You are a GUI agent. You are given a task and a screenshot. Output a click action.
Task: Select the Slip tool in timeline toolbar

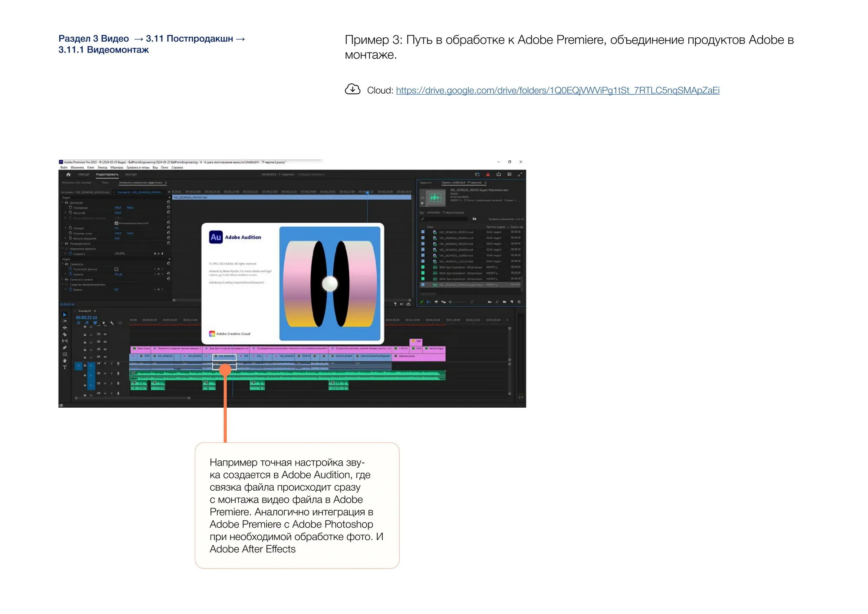tap(65, 341)
